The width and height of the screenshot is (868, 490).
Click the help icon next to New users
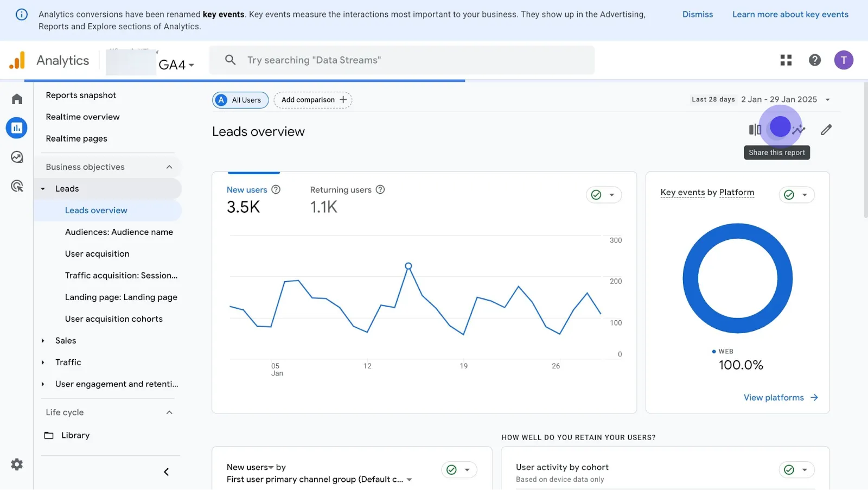[x=276, y=190]
